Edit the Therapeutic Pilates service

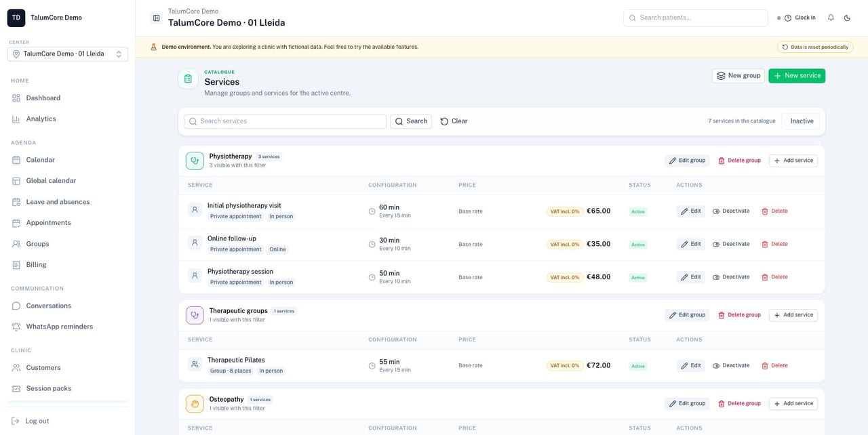point(691,366)
